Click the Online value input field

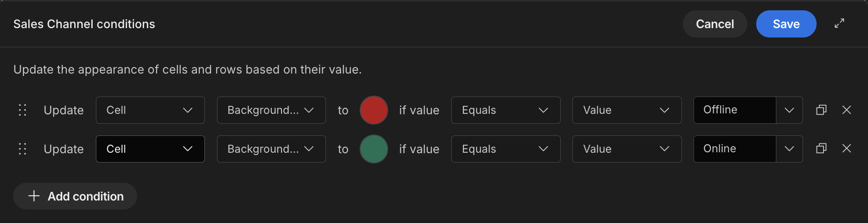tap(735, 149)
